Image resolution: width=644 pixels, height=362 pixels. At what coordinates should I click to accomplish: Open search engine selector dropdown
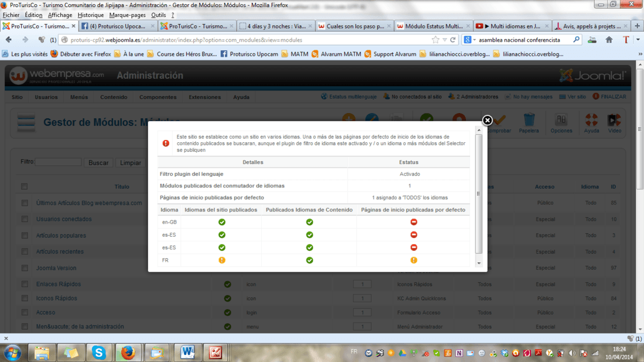point(470,40)
